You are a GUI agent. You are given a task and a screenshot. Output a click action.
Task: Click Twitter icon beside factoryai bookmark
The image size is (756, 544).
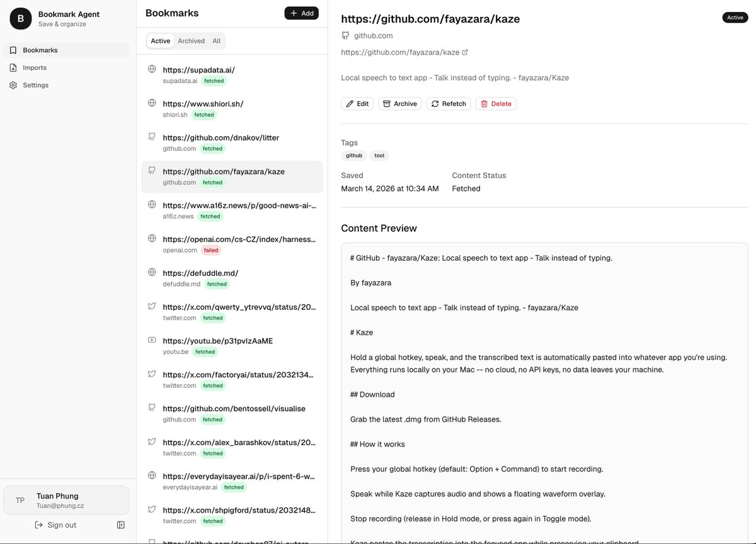pos(152,373)
